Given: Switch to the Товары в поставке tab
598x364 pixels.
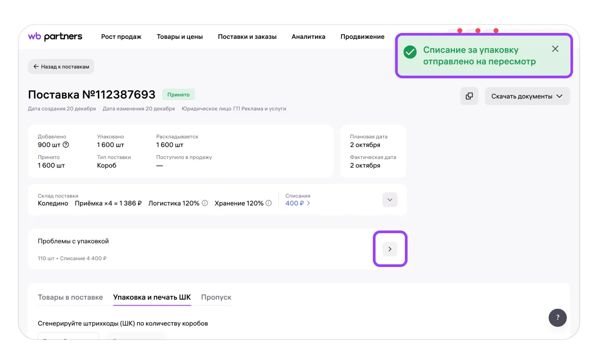Looking at the screenshot, I should click(70, 297).
